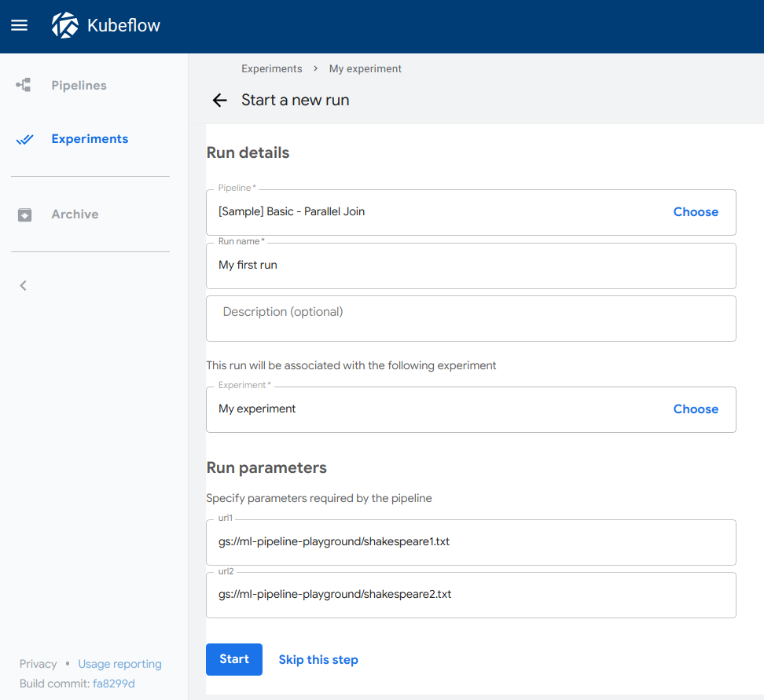
Task: Collapse the sidebar with the chevron
Action: click(x=24, y=286)
